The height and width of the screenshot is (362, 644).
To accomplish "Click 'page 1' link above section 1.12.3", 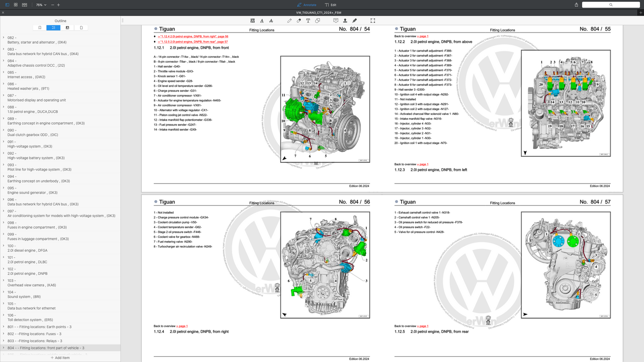I will [x=422, y=164].
